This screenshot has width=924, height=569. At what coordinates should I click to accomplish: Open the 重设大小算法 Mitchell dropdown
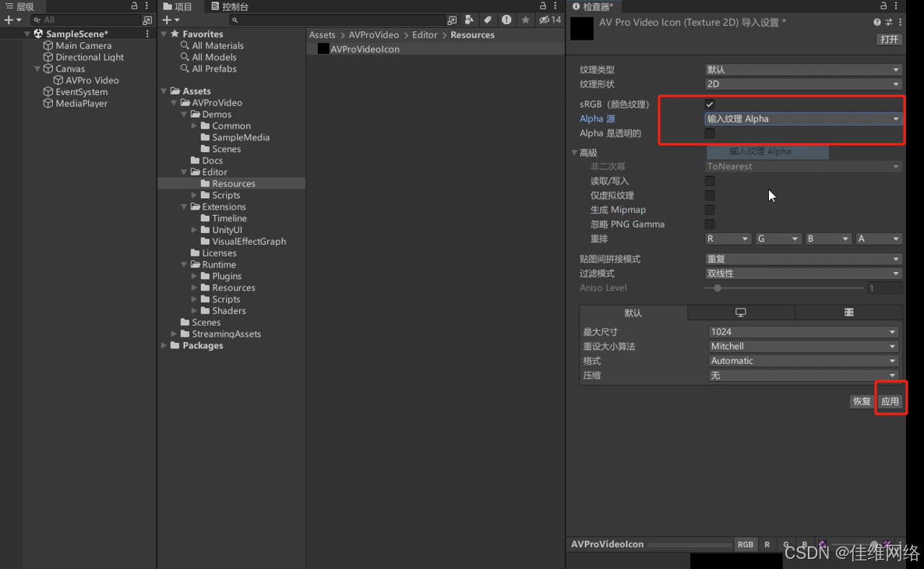(x=803, y=346)
